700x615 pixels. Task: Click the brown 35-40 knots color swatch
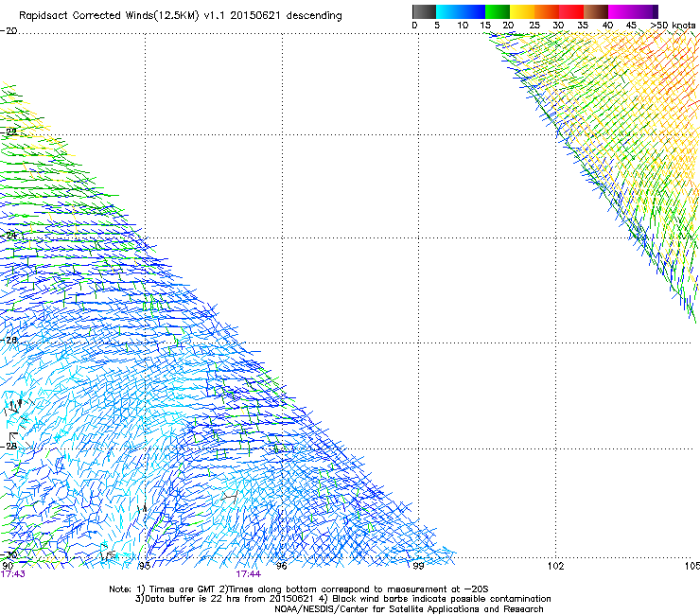596,11
